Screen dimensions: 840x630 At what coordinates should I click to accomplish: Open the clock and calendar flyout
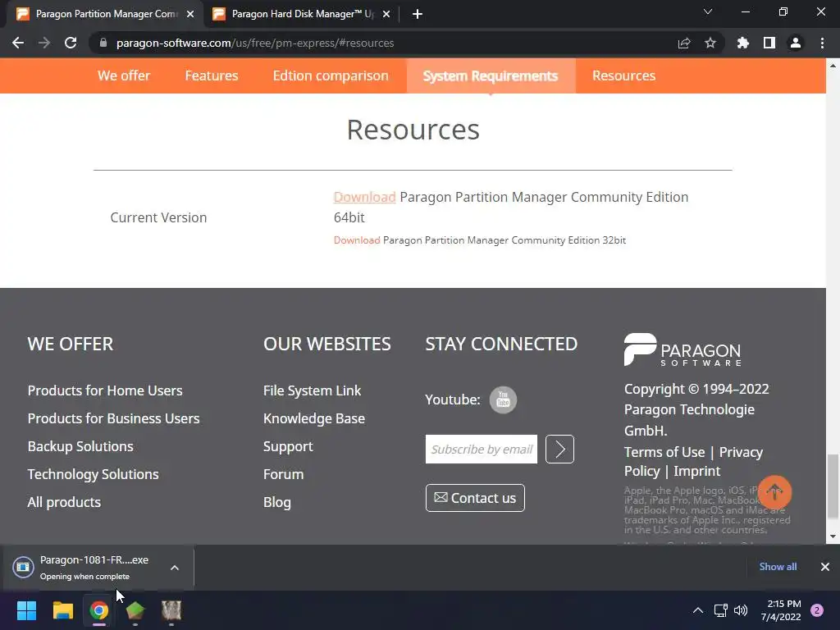coord(781,610)
